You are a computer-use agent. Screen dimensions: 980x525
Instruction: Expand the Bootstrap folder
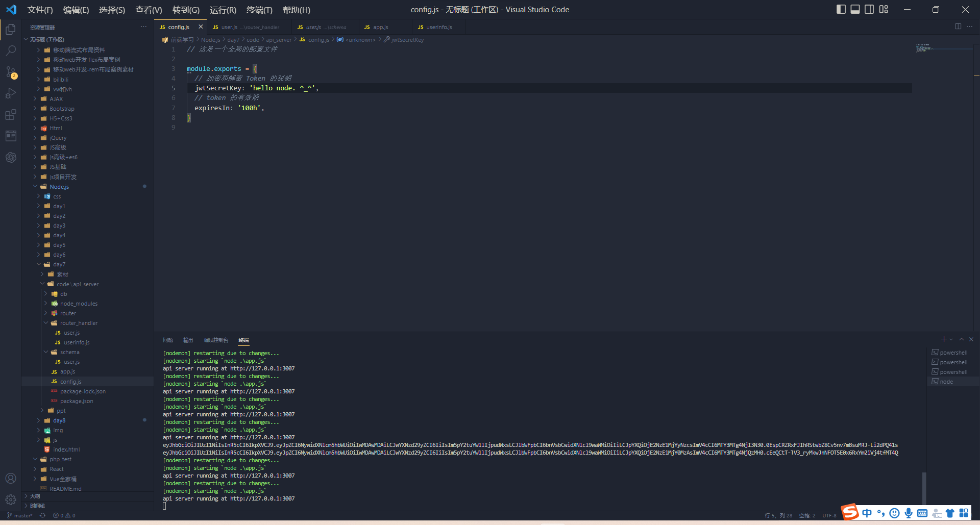click(62, 109)
